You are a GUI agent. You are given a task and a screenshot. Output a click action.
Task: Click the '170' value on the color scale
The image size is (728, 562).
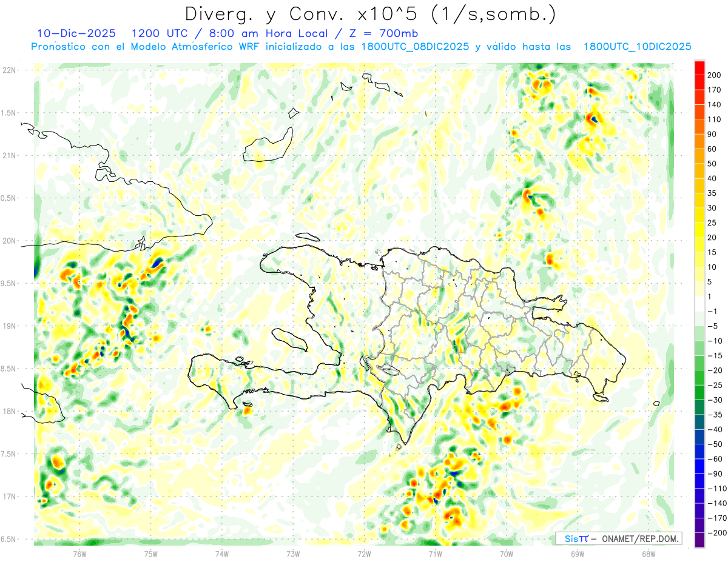[714, 90]
